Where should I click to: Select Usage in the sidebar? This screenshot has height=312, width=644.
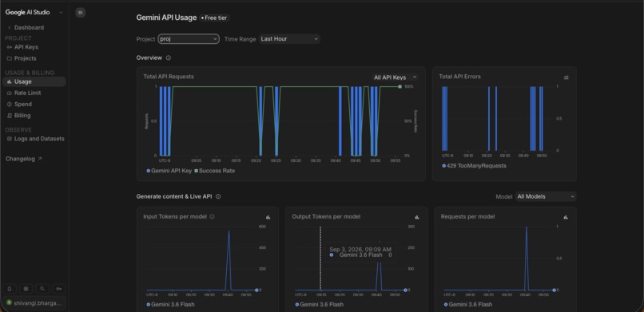pos(34,81)
